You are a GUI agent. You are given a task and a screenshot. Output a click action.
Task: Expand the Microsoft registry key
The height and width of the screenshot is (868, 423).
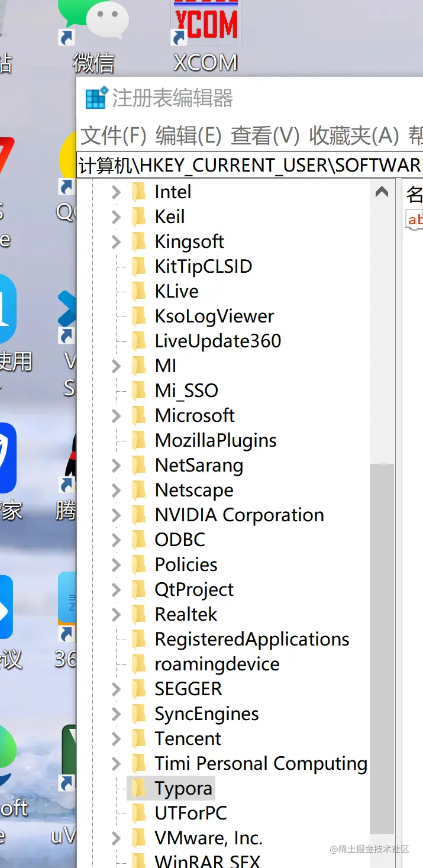click(x=116, y=415)
